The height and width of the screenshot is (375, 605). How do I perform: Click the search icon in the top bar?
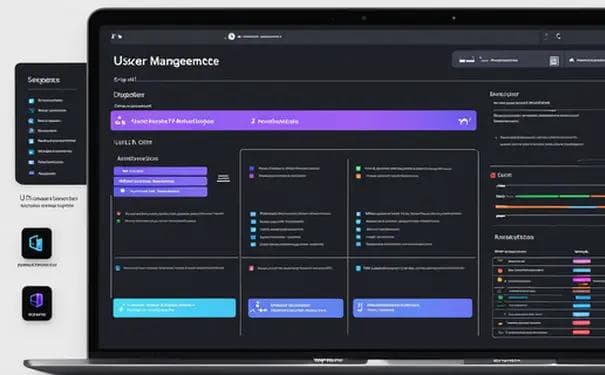pos(558,36)
